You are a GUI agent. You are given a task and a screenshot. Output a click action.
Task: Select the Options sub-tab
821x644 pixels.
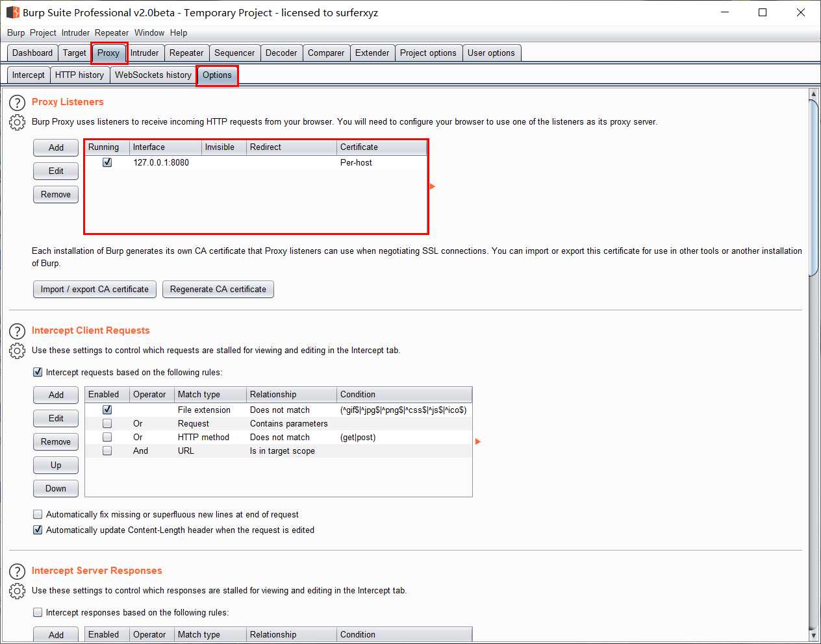[217, 75]
